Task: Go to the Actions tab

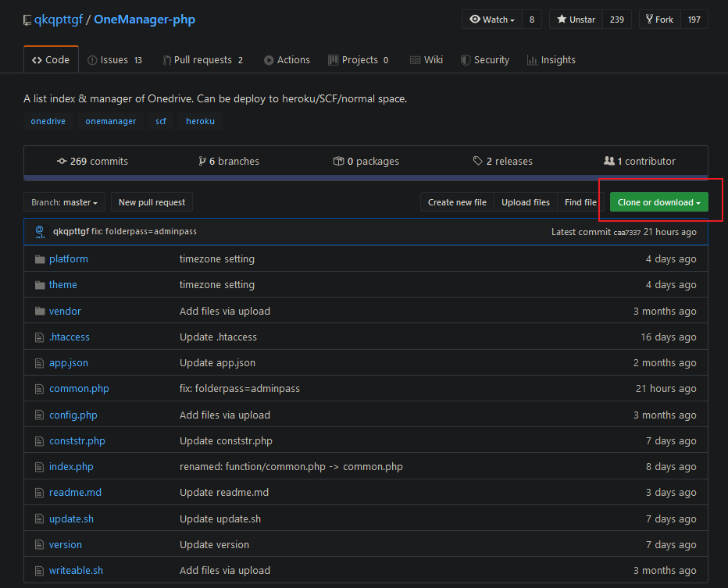Action: coord(287,60)
